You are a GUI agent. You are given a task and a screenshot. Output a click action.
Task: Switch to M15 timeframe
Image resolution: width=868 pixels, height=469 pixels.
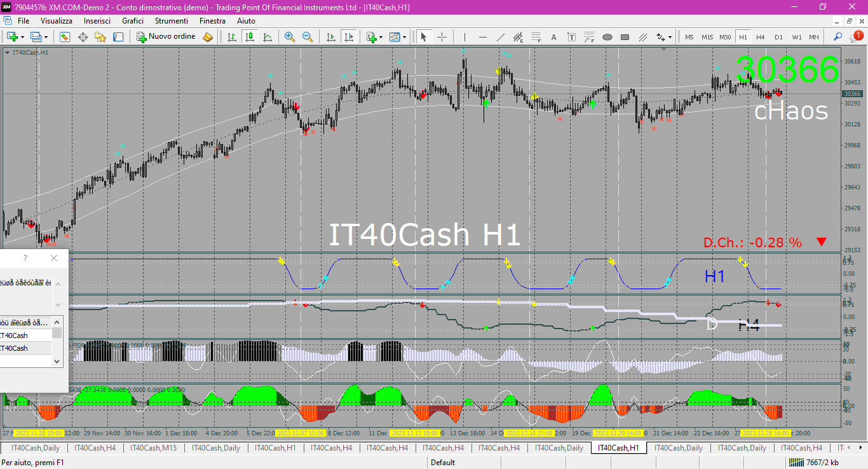click(x=707, y=37)
